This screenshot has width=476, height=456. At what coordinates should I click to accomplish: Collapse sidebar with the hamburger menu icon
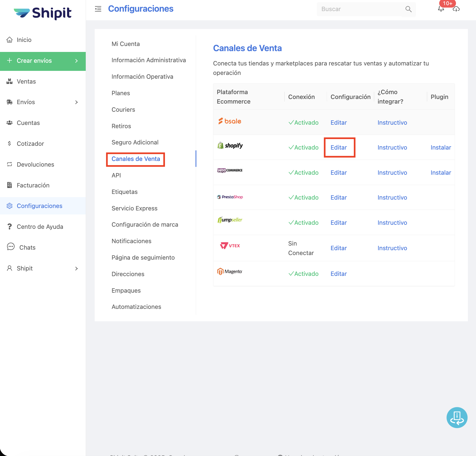coord(98,9)
